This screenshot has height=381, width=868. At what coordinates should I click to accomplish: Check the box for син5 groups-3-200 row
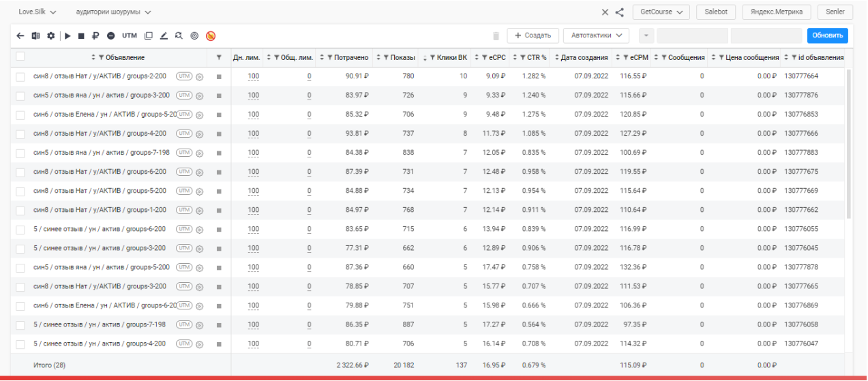(x=20, y=96)
